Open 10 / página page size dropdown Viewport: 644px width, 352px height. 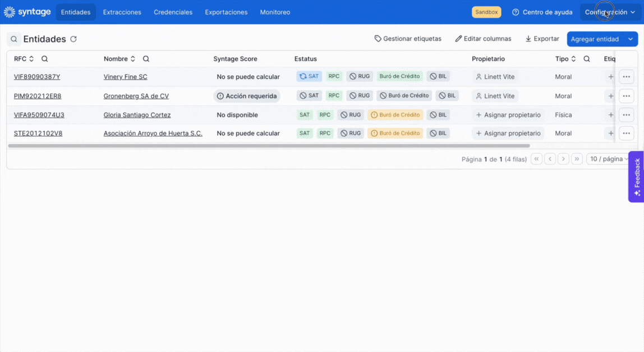pyautogui.click(x=609, y=159)
